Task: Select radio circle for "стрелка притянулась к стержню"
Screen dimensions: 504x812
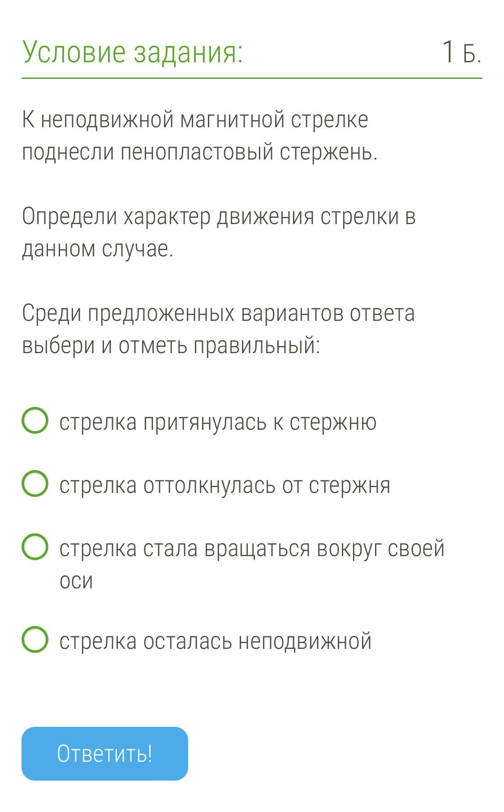Action: coord(35,421)
